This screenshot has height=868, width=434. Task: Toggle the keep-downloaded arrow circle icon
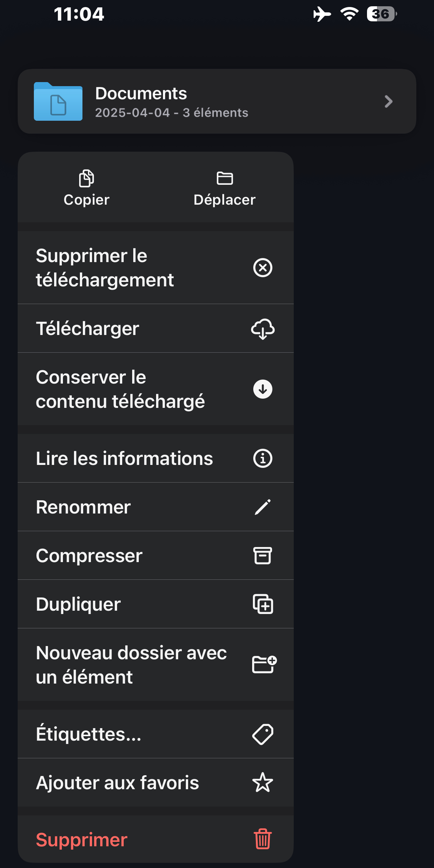coord(262,389)
